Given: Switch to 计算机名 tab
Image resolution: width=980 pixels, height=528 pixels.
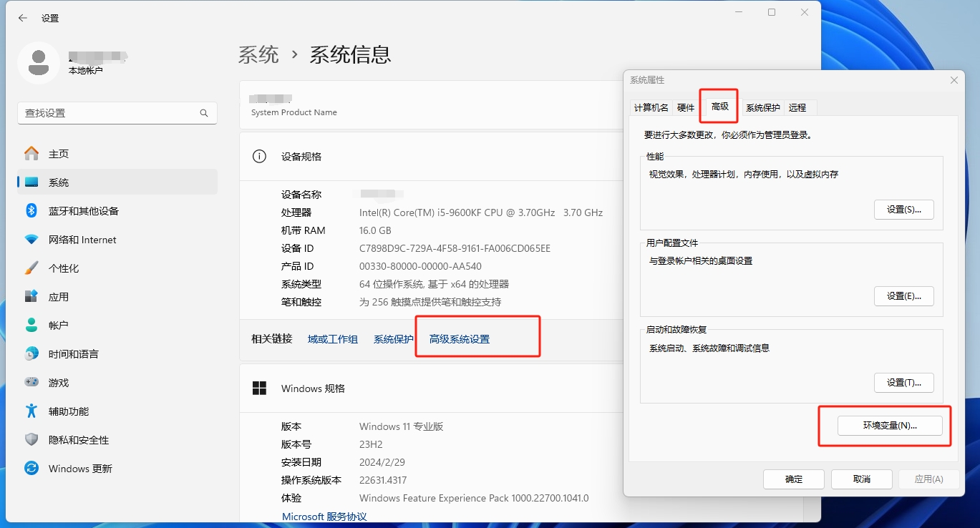Looking at the screenshot, I should [x=651, y=108].
